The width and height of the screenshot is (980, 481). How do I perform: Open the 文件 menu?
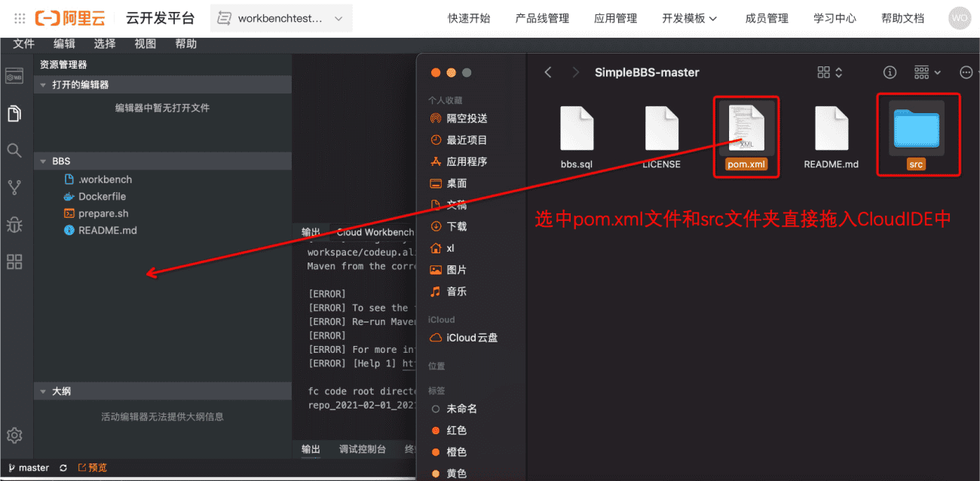24,44
